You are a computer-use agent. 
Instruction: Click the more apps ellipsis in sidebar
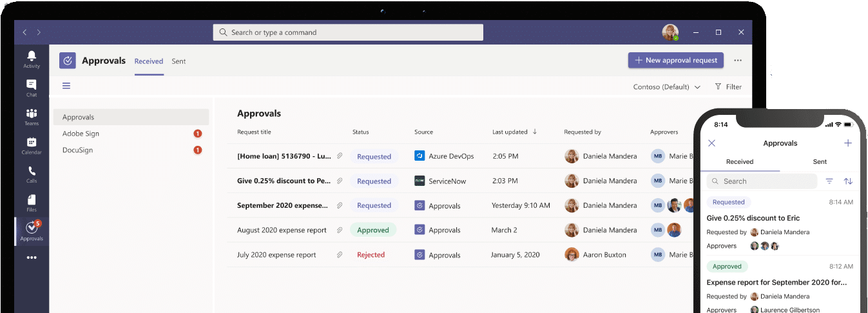(32, 257)
